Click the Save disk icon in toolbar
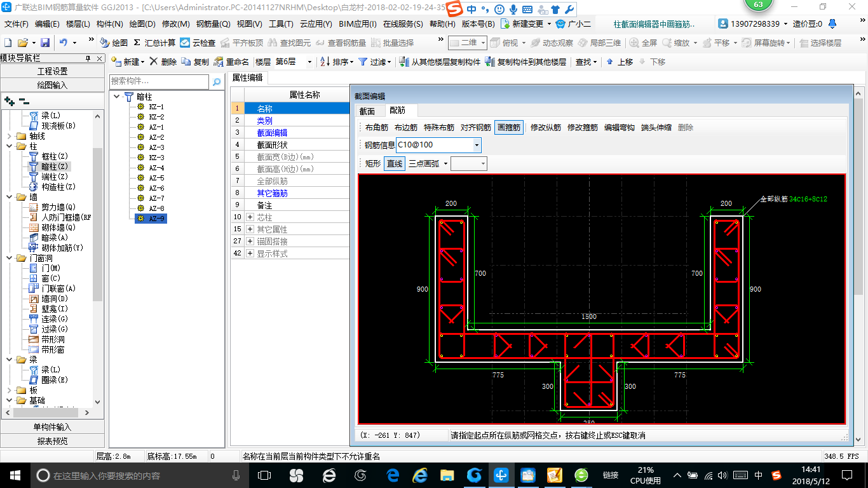 [x=45, y=43]
